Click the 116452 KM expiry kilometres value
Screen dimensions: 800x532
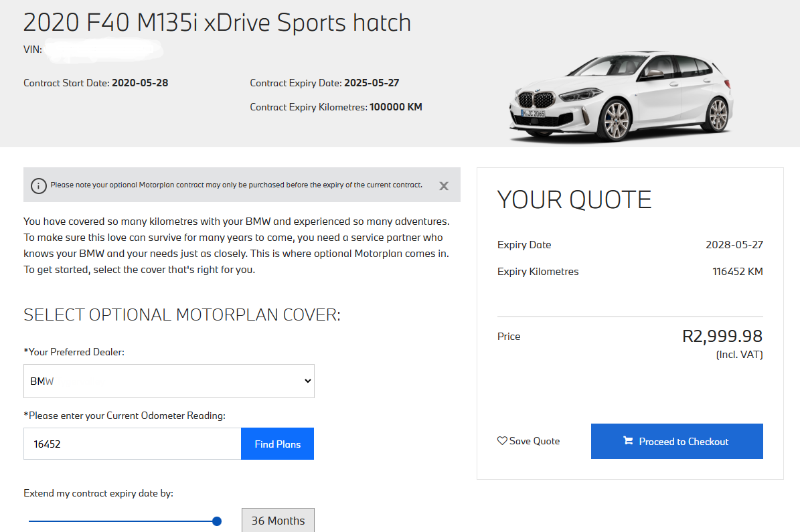coord(738,272)
